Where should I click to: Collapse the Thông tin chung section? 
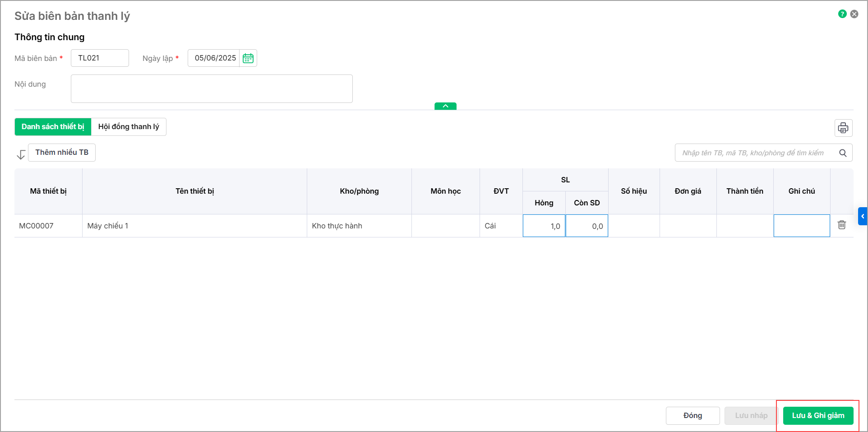(x=445, y=106)
